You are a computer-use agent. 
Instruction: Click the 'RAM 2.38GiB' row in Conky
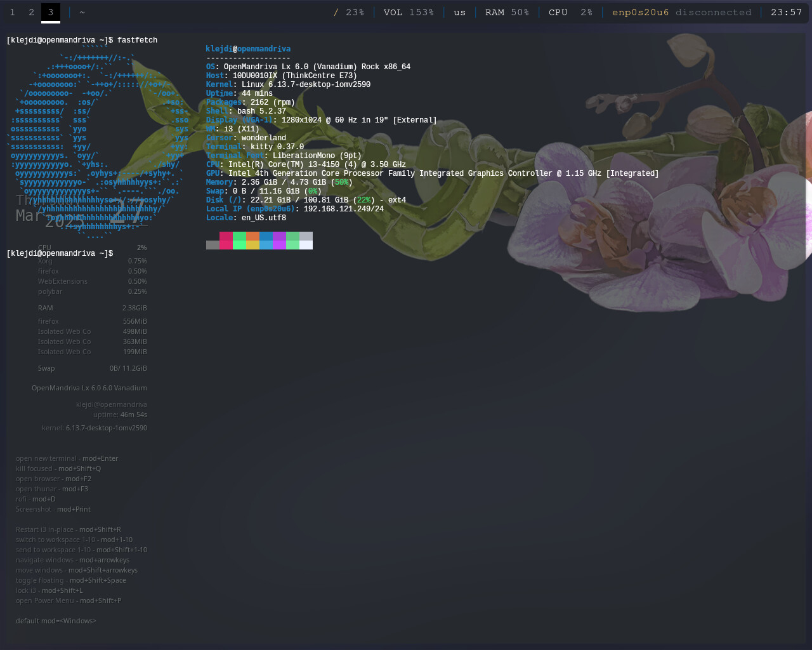92,308
